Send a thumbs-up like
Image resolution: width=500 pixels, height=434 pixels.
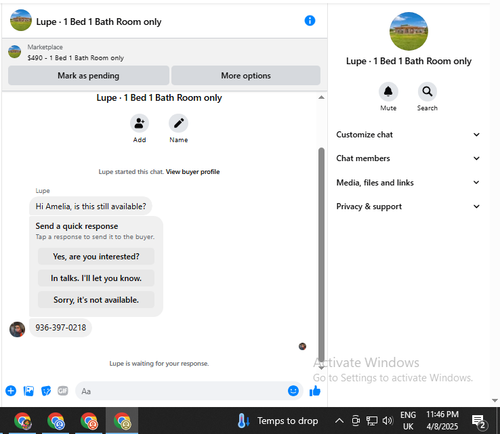[315, 391]
